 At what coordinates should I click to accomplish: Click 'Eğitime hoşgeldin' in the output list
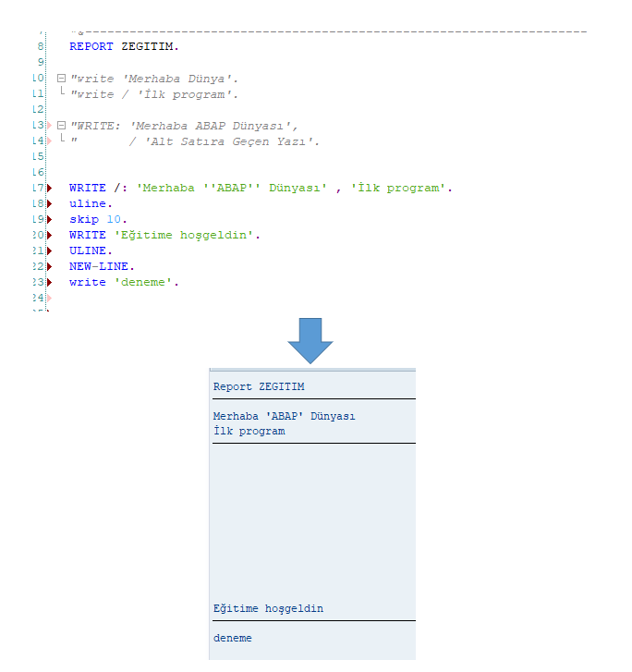[x=268, y=609]
